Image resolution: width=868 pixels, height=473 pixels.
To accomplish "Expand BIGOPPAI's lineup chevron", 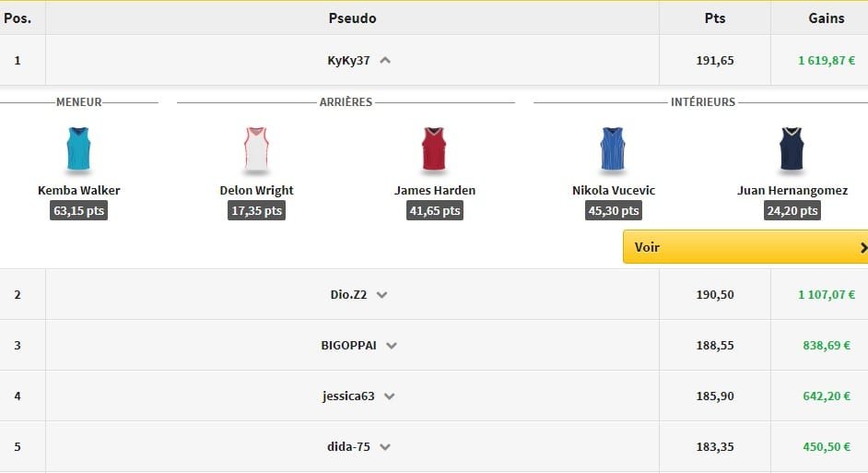I will click(392, 346).
